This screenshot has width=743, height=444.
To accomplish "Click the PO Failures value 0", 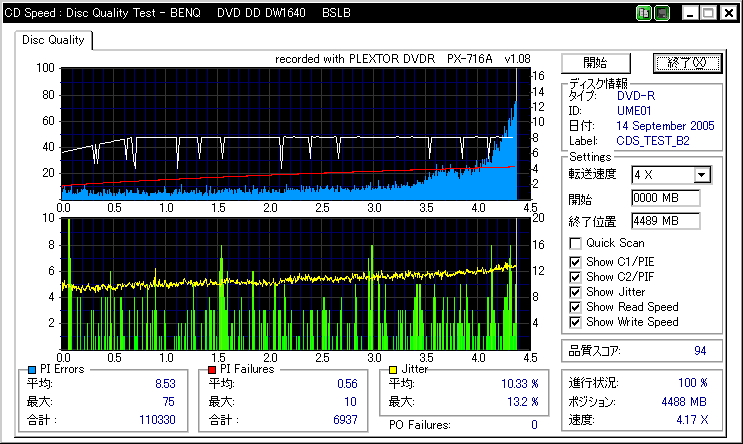I will pyautogui.click(x=535, y=425).
